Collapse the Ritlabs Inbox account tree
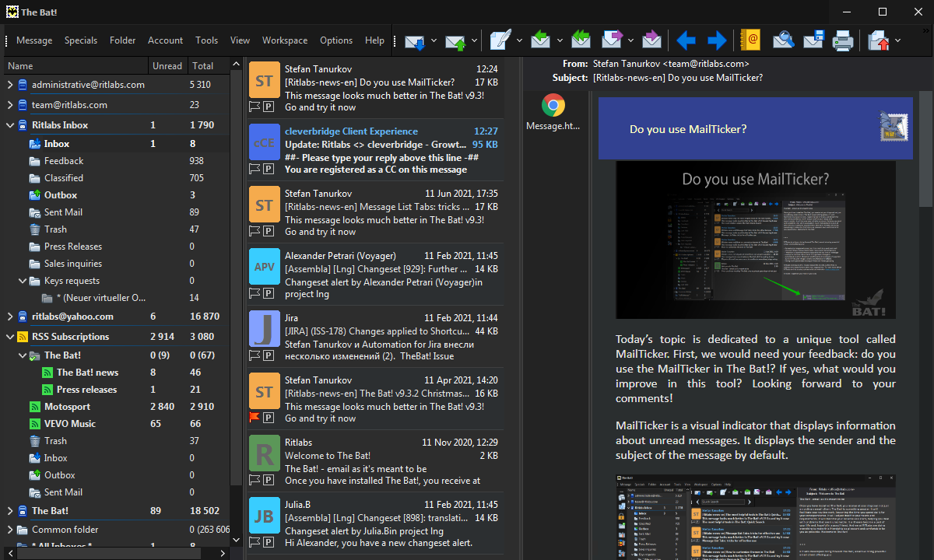The image size is (934, 560). pyautogui.click(x=10, y=125)
